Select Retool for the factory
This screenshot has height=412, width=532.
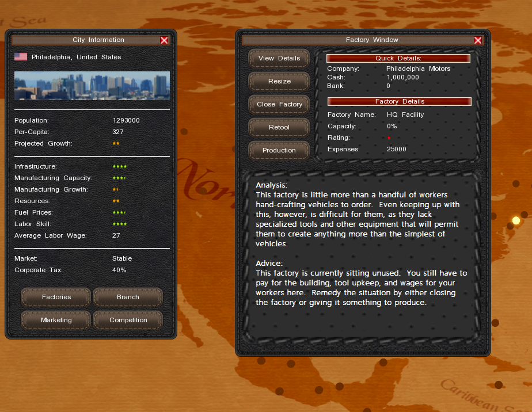tap(279, 127)
